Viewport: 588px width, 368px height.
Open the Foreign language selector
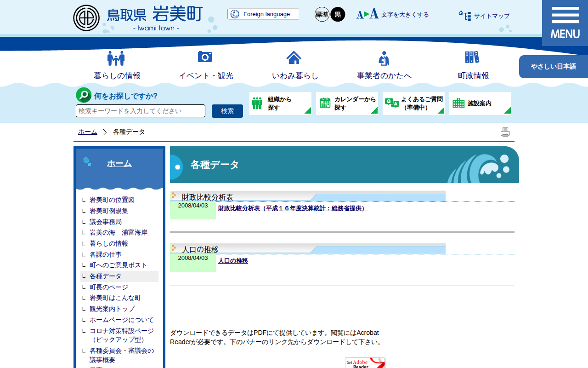[263, 14]
